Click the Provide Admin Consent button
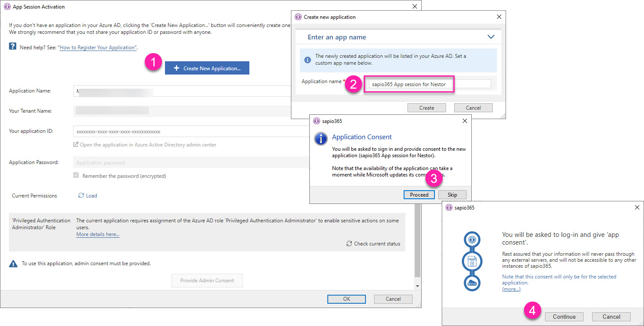Viewport: 644px width, 326px height. pyautogui.click(x=207, y=281)
